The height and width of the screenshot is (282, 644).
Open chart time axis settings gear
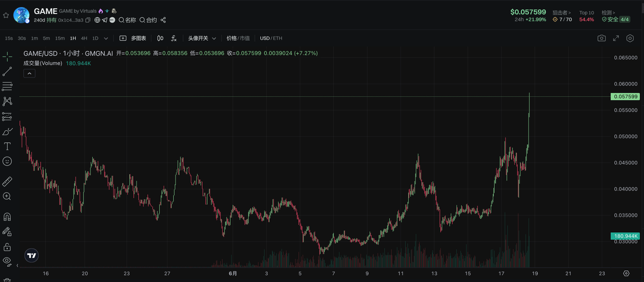point(626,273)
